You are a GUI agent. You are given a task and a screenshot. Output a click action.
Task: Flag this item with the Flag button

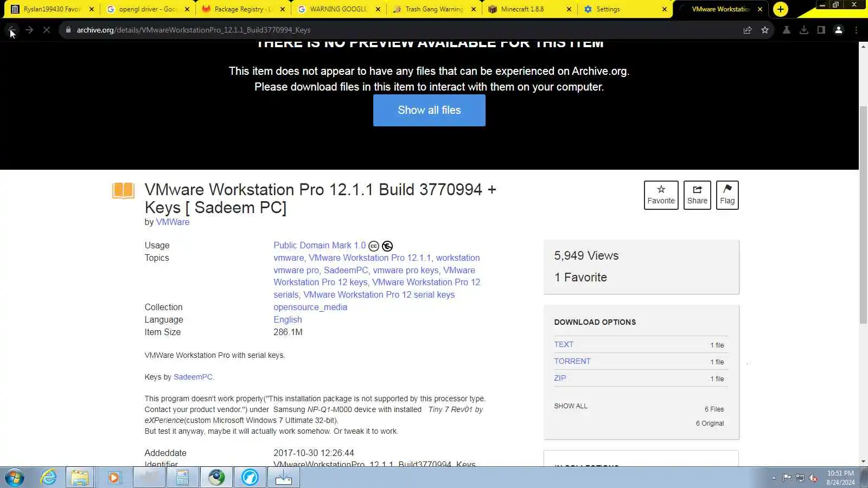click(727, 195)
